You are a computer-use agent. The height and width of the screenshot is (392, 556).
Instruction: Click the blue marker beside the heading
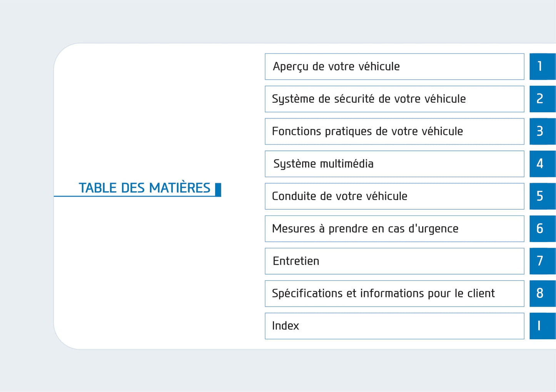click(x=218, y=190)
